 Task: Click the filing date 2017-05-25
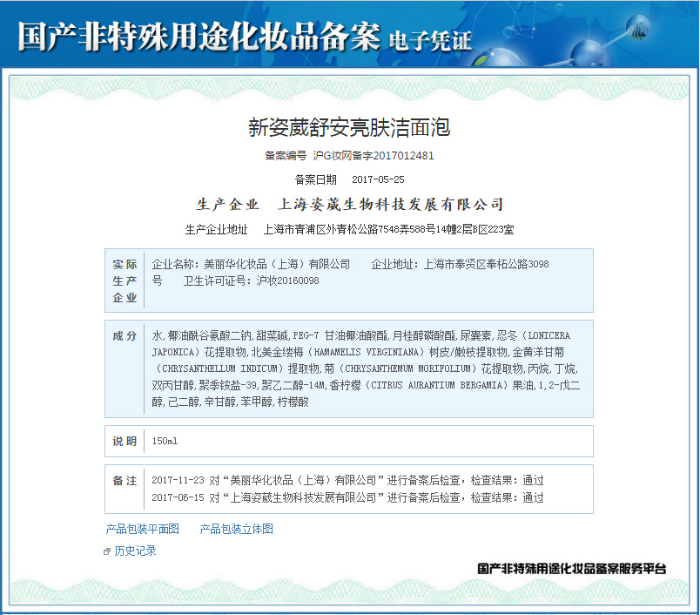(378, 179)
